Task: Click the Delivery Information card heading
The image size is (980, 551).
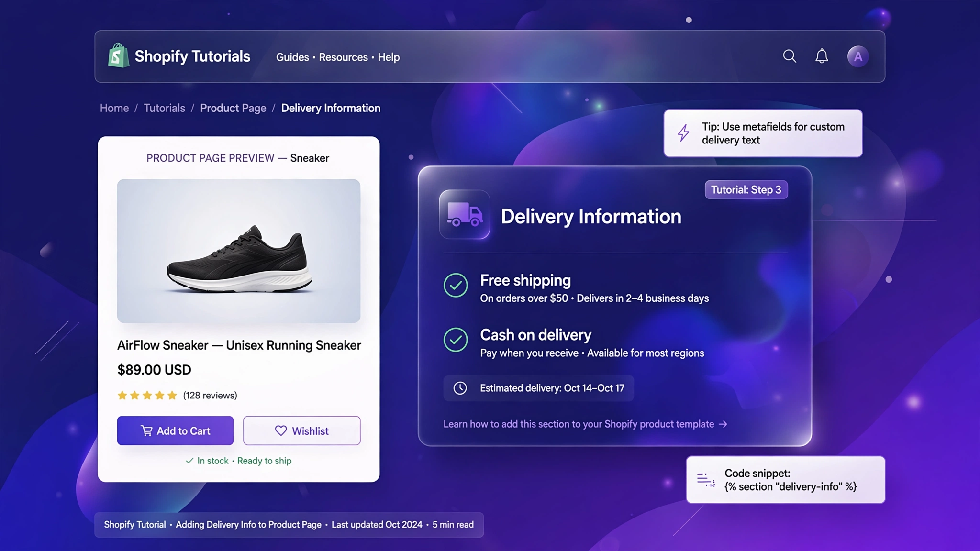Action: (x=591, y=216)
